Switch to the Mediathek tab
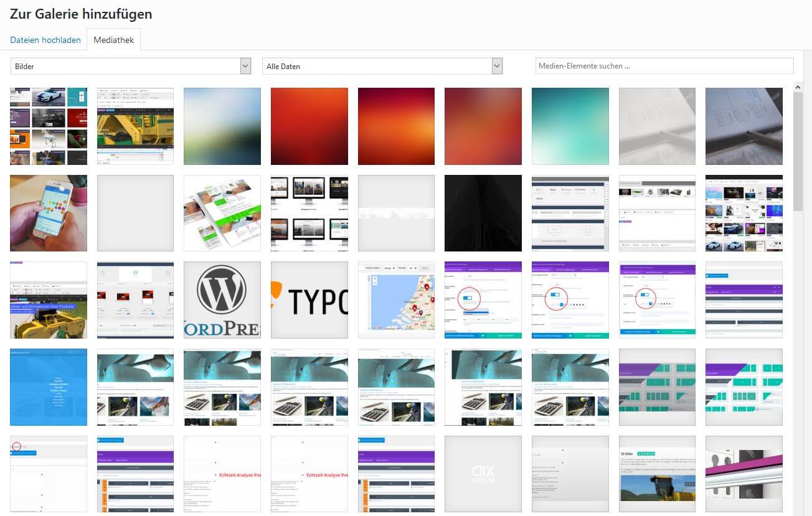 [114, 40]
